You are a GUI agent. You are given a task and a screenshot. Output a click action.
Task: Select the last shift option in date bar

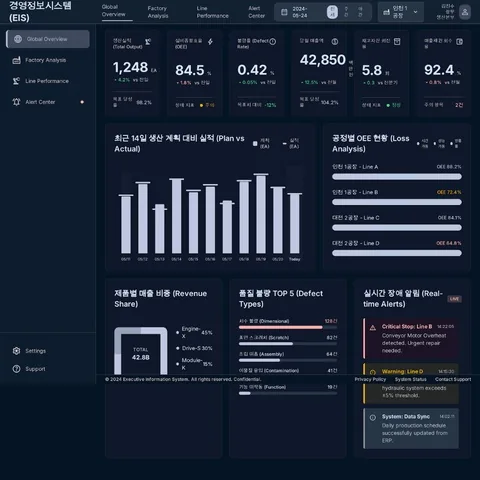click(x=360, y=12)
